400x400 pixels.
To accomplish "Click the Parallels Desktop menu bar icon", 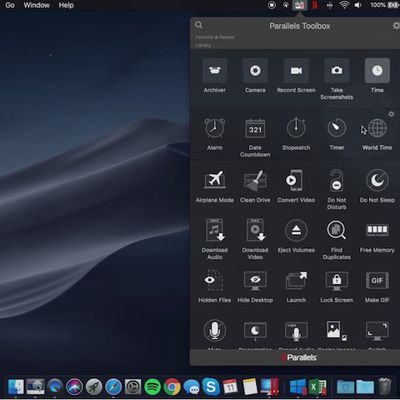I will (x=314, y=5).
